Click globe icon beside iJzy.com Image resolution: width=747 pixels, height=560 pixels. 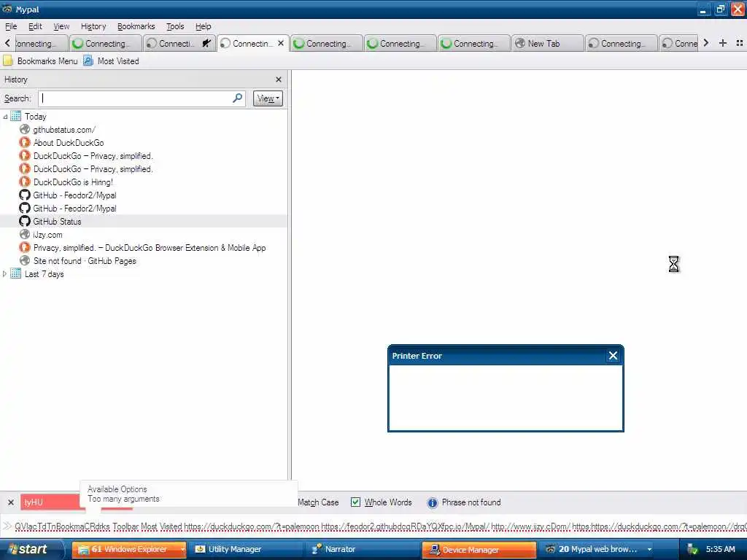[25, 234]
